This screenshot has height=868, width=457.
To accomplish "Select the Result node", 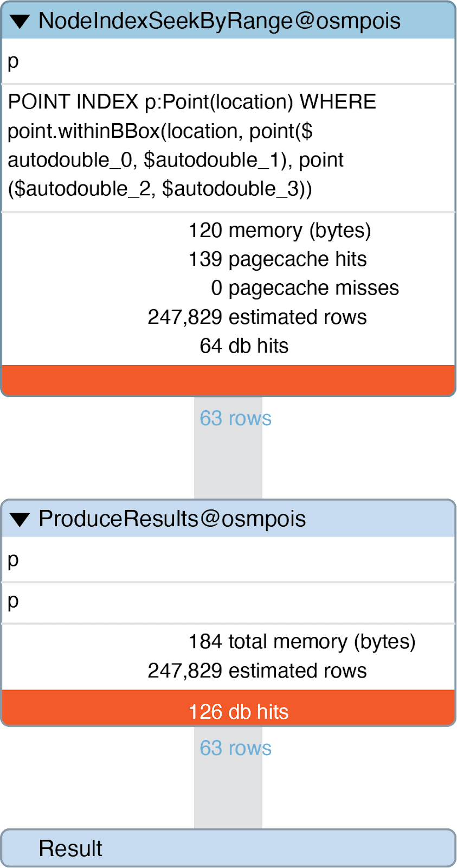I will (x=70, y=848).
